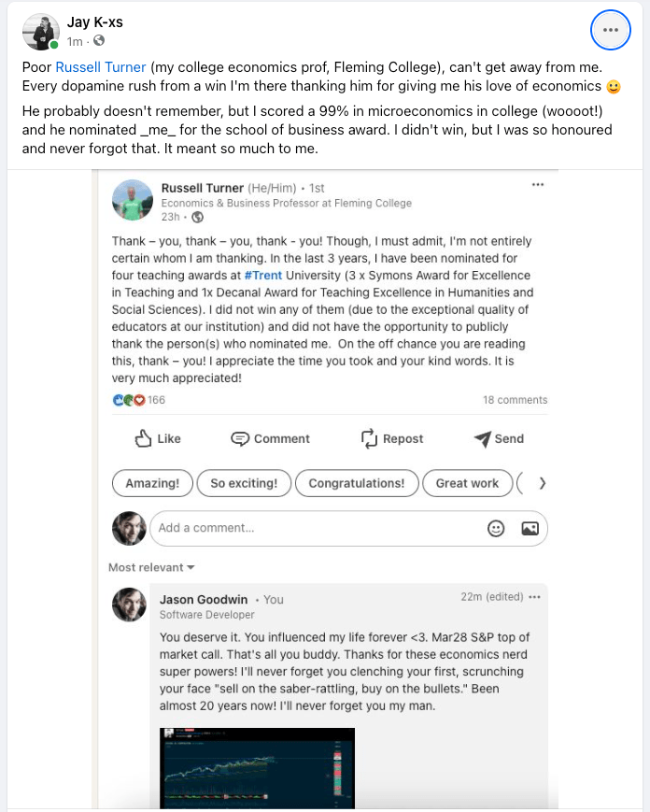Click the Great work reply chip
650x812 pixels.
tap(467, 483)
